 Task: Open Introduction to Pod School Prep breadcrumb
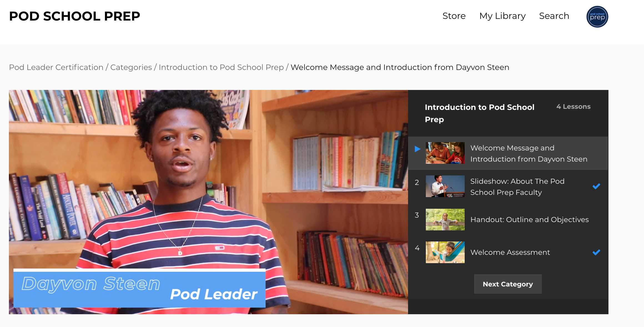click(x=221, y=67)
